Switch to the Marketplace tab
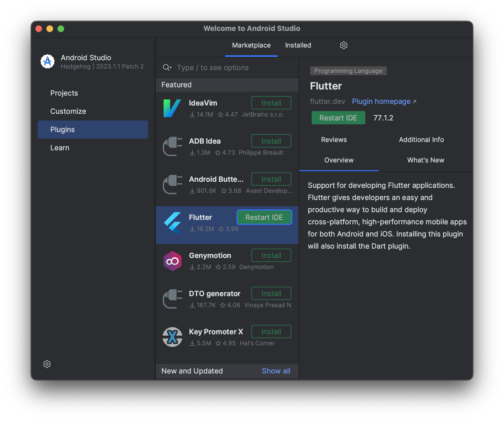Image resolution: width=504 pixels, height=421 pixels. [251, 45]
